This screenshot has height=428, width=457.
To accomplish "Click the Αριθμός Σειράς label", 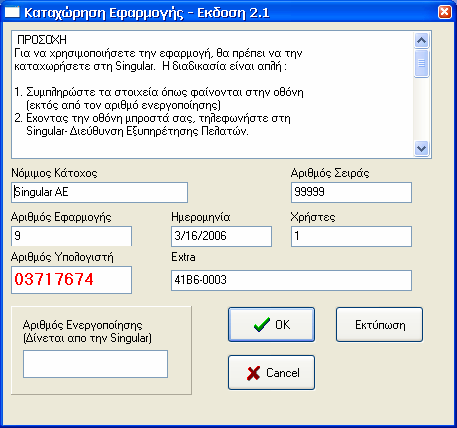I will (x=330, y=173).
